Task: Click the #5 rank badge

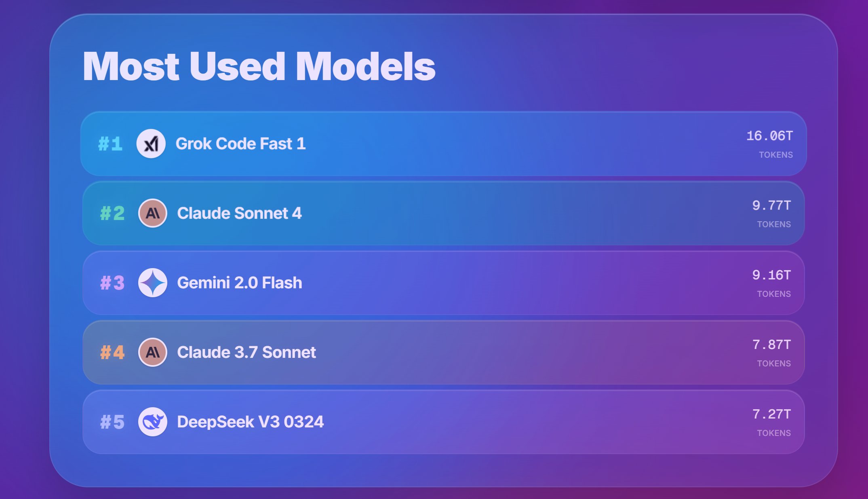Action: coord(112,422)
